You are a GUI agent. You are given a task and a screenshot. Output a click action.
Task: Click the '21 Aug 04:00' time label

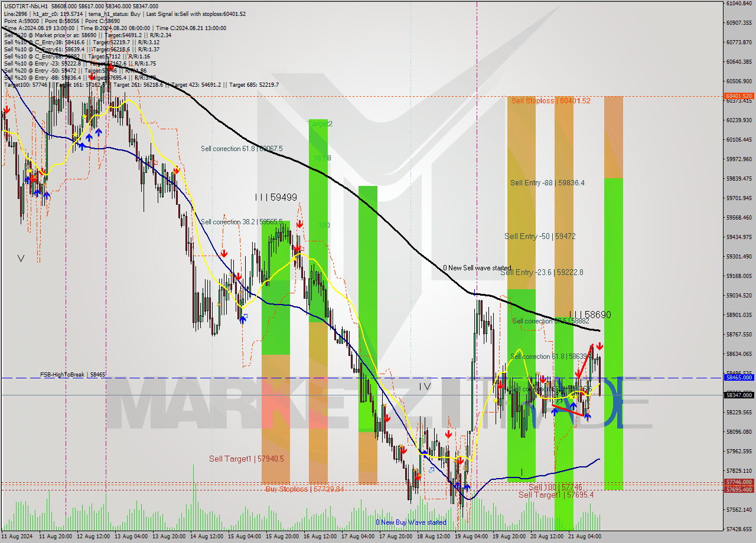click(x=584, y=537)
